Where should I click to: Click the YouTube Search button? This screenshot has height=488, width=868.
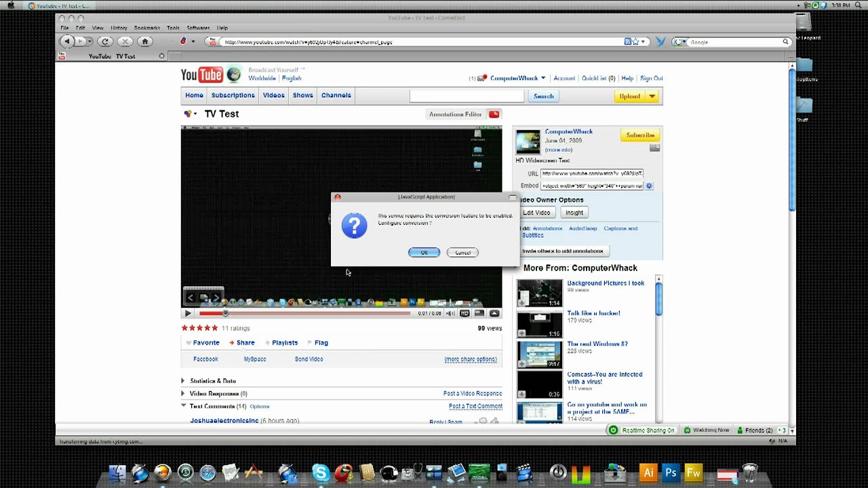coord(544,96)
